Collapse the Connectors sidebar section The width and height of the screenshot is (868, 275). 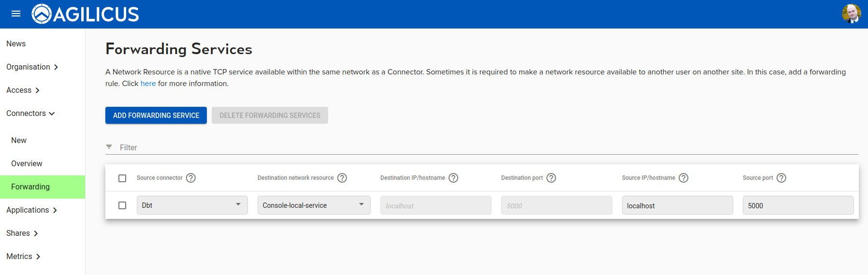tap(30, 114)
